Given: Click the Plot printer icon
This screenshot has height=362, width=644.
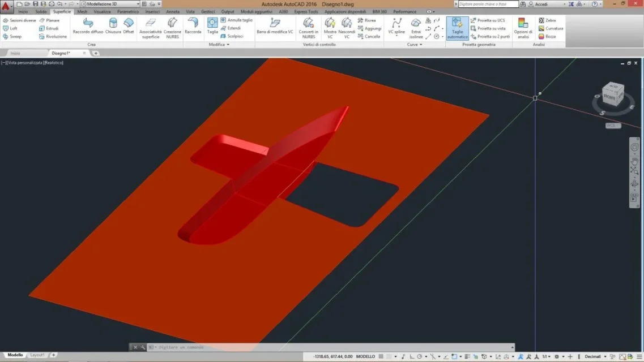Looking at the screenshot, I should (x=52, y=4).
